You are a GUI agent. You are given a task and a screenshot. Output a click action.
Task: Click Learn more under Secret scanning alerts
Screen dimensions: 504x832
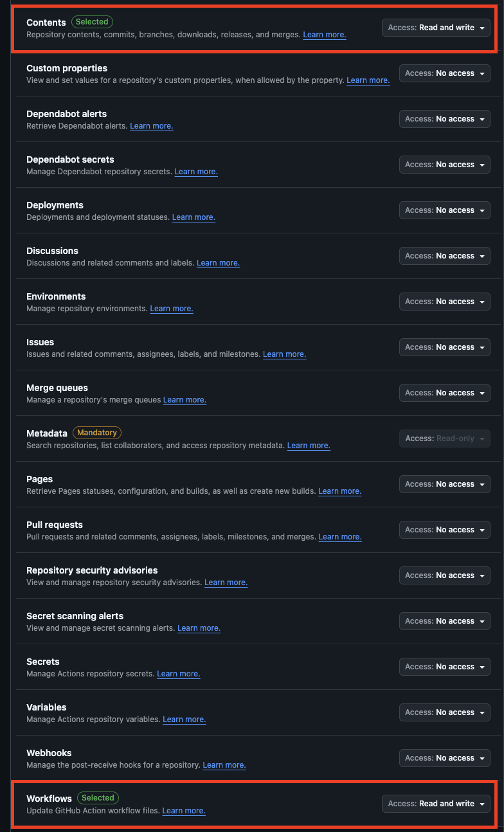[199, 628]
